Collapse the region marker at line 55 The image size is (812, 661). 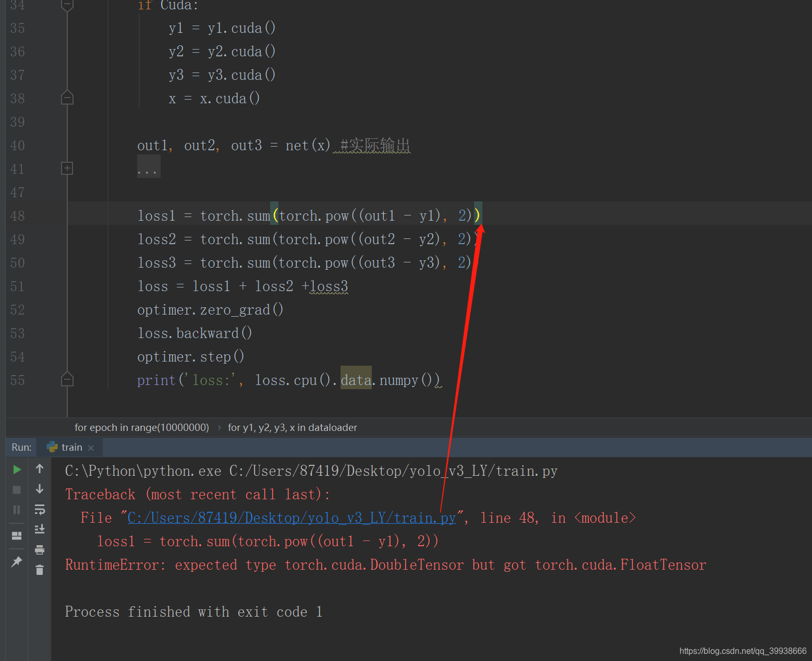67,380
